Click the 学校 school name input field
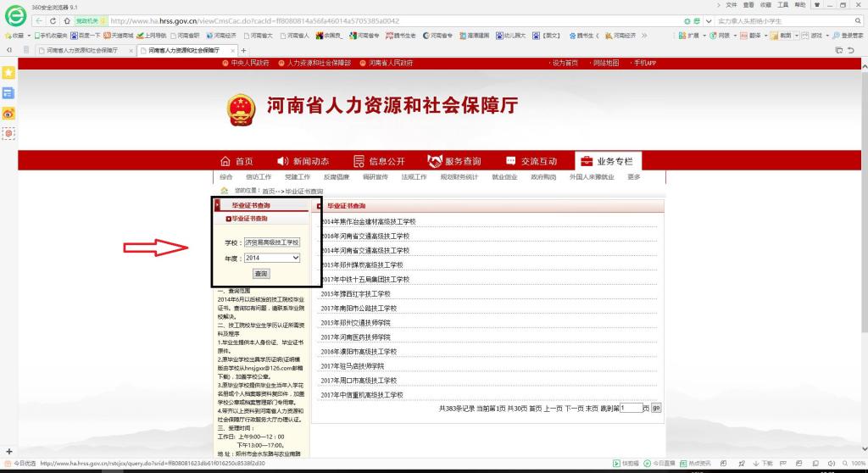Image resolution: width=868 pixels, height=473 pixels. (272, 242)
